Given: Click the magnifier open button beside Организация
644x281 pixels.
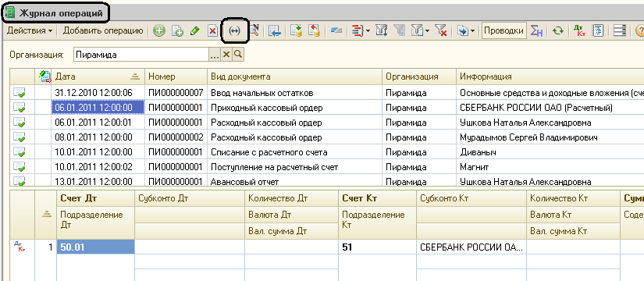Looking at the screenshot, I should pyautogui.click(x=238, y=55).
